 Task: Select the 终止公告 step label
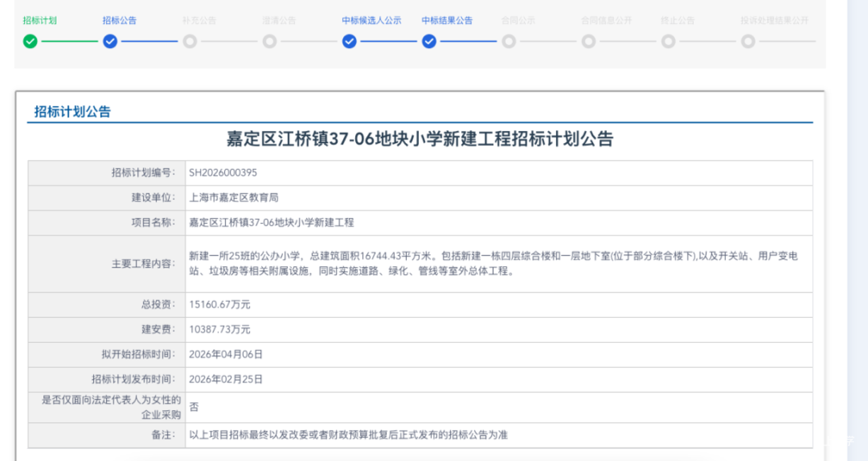tap(678, 21)
